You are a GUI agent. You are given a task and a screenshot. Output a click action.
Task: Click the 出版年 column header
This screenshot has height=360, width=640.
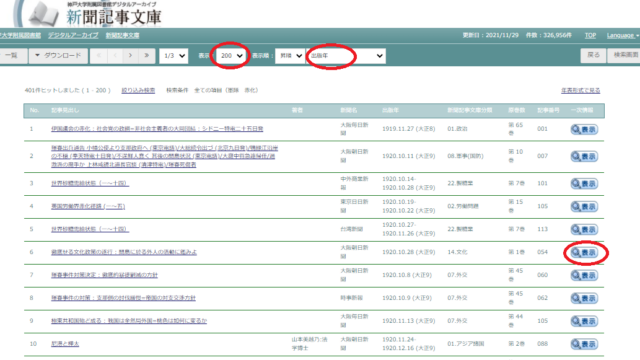(390, 110)
